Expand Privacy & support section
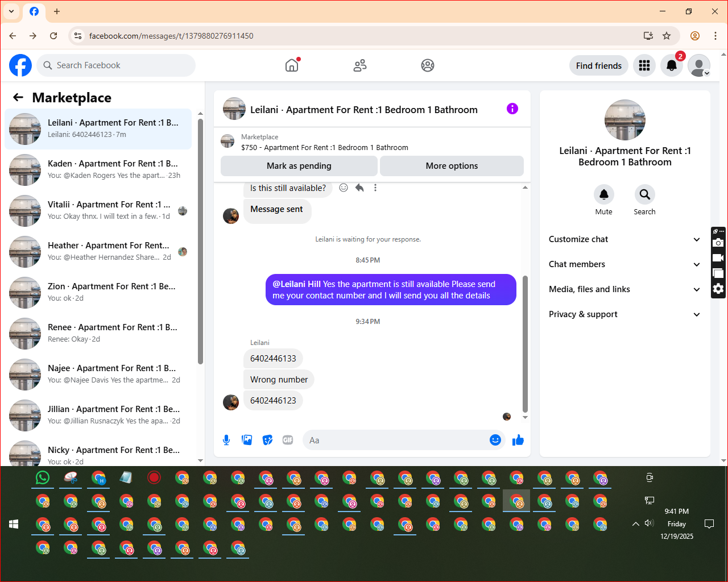728x582 pixels. [624, 314]
